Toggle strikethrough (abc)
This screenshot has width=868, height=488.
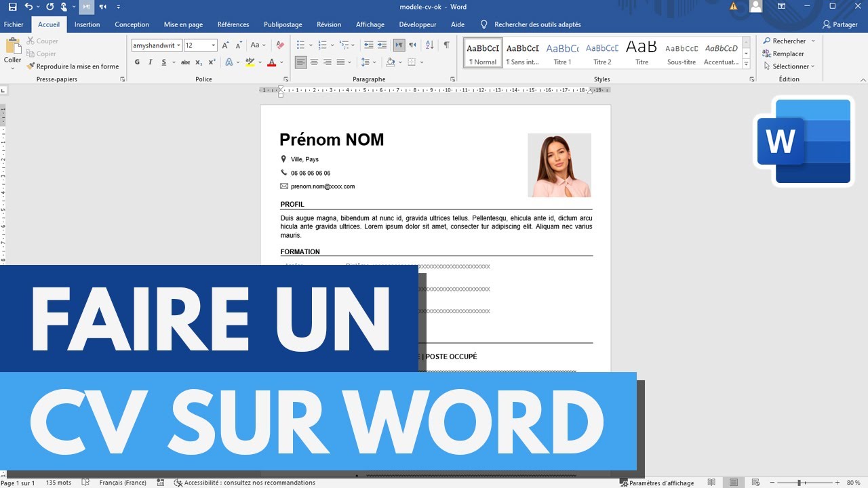[x=185, y=62]
